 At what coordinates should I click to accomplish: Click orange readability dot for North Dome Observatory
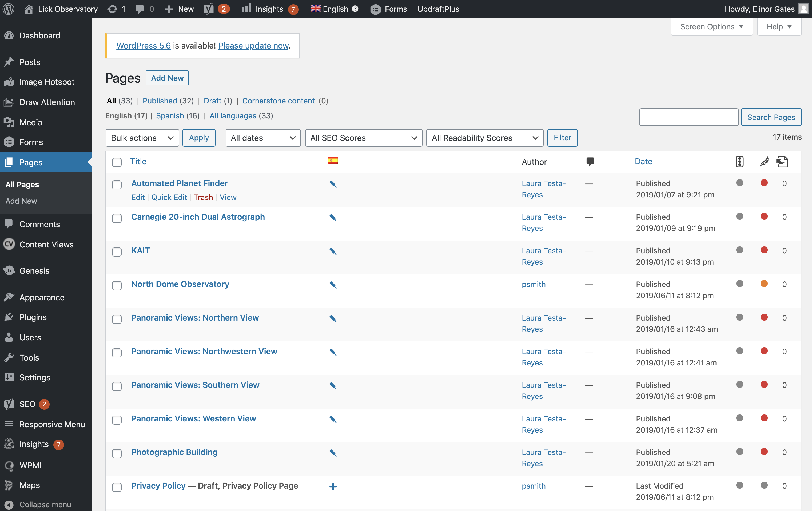(x=764, y=284)
